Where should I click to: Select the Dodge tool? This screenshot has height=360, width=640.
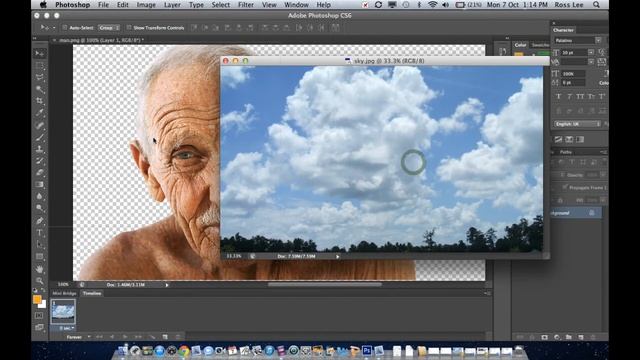click(x=40, y=208)
